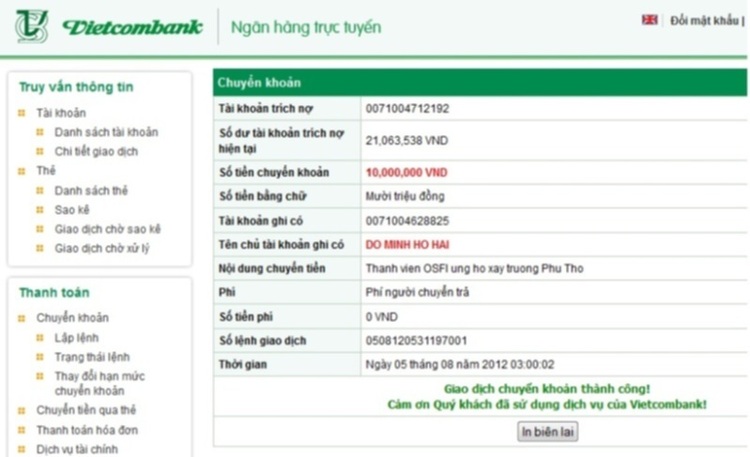Open Danh sách tài khoản

point(106,132)
